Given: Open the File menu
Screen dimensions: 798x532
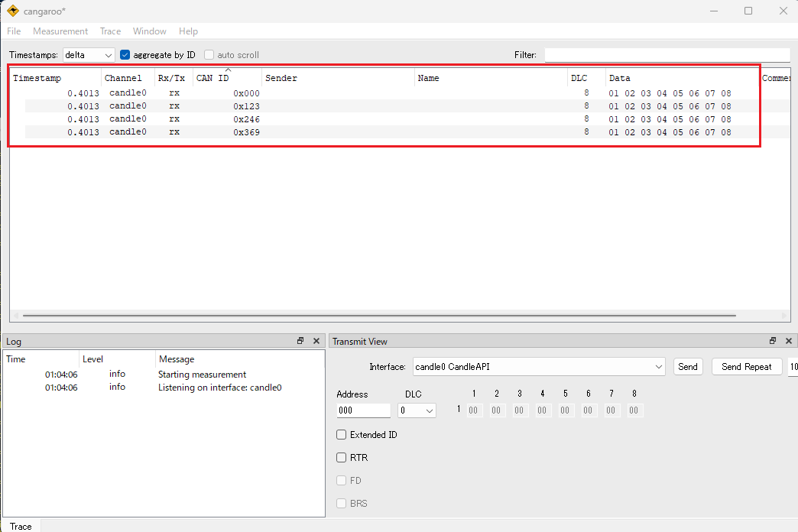Looking at the screenshot, I should (x=14, y=31).
